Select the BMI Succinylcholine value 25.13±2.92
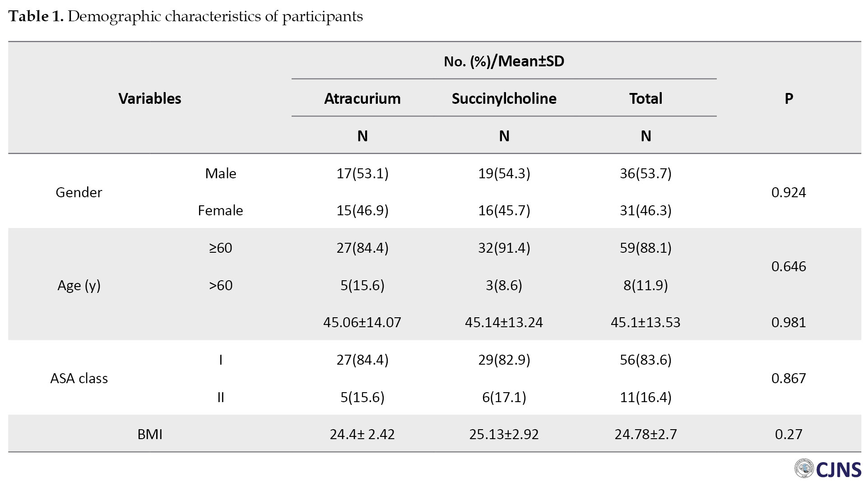The width and height of the screenshot is (868, 482). pyautogui.click(x=504, y=434)
